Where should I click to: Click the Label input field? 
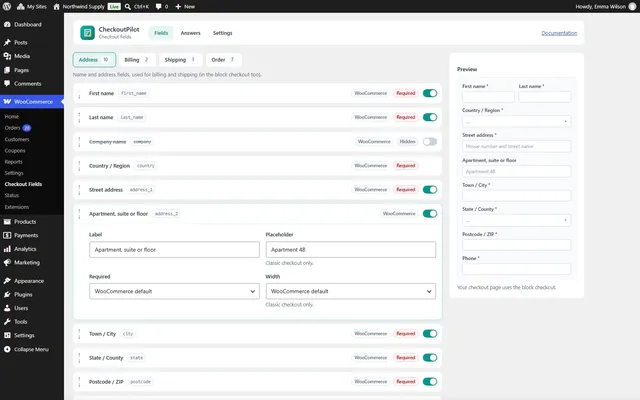(x=174, y=249)
